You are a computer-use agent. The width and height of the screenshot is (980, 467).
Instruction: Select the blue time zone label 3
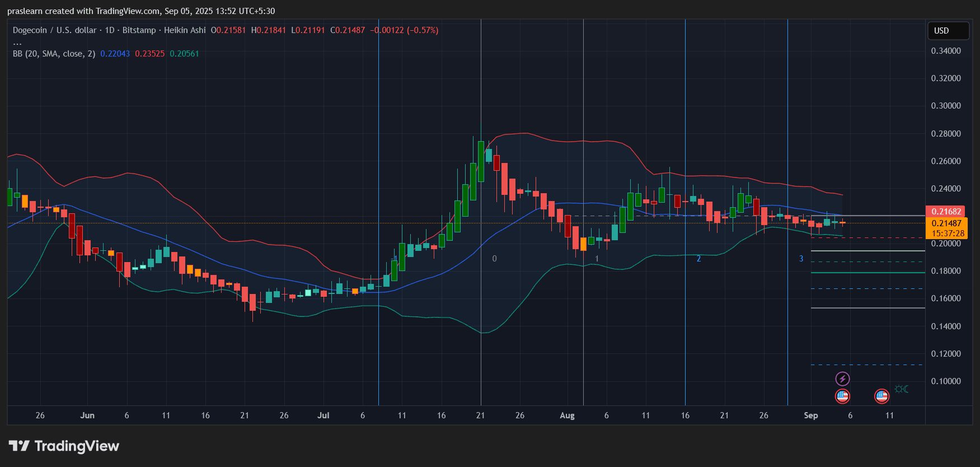pos(801,259)
